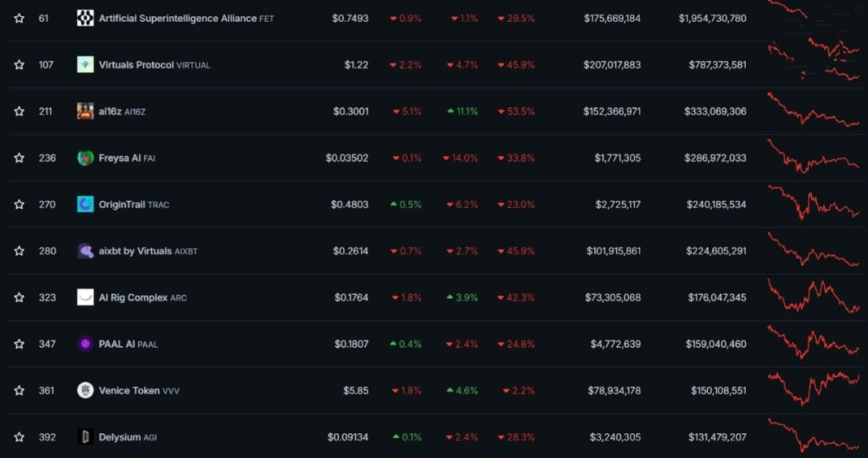Viewport: 868px width, 458px height.
Task: Open the OriginTrail TRAC coin page
Action: tap(134, 205)
